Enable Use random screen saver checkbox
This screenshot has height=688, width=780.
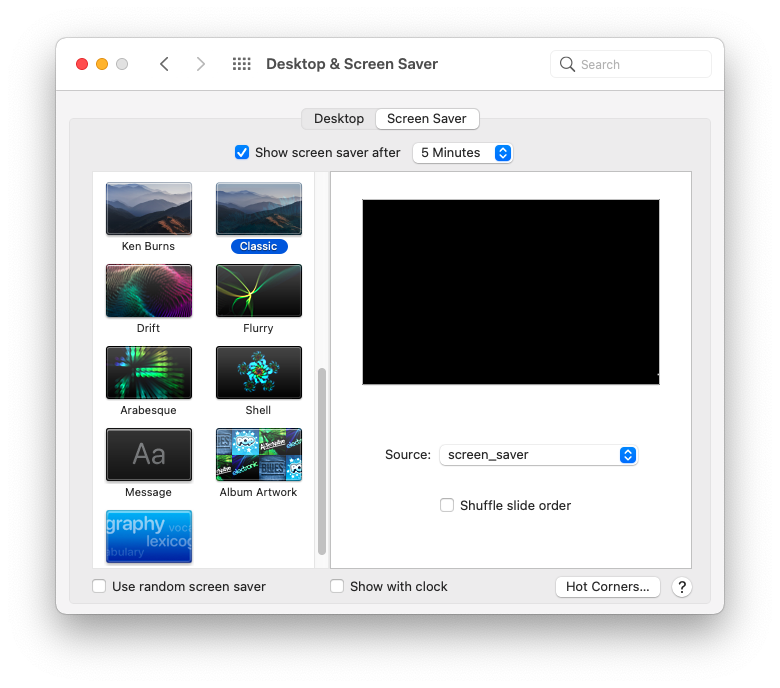[99, 586]
